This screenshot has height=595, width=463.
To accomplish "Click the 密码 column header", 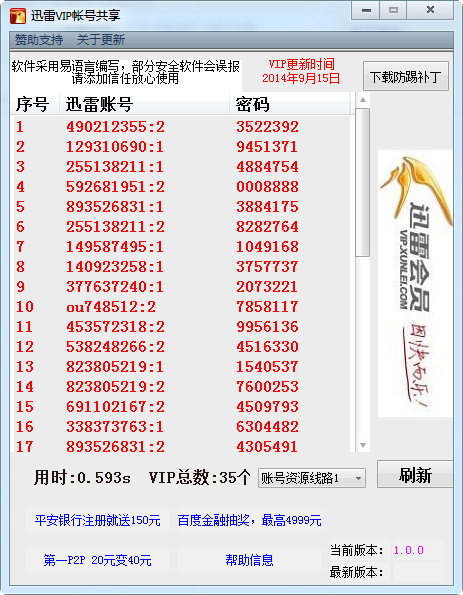I will 290,104.
